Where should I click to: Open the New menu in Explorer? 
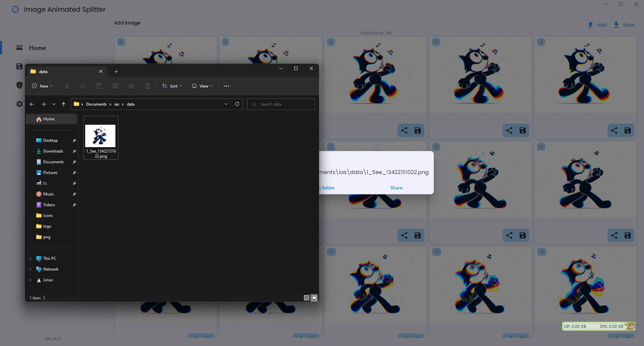pos(42,86)
